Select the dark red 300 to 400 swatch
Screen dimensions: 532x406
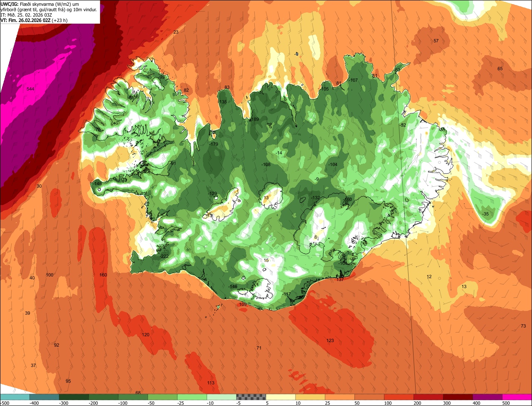point(458,397)
